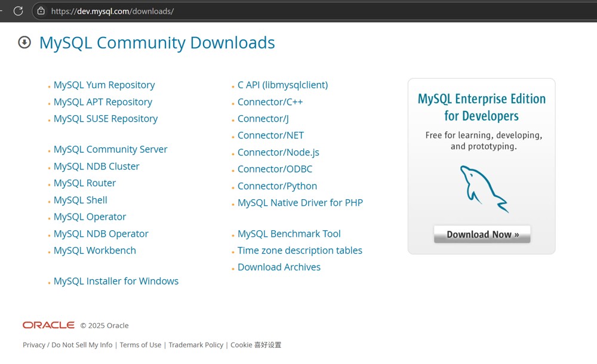Open Cookie 喜好设置 preferences link
Viewport: 597px width, 364px height.
(256, 344)
